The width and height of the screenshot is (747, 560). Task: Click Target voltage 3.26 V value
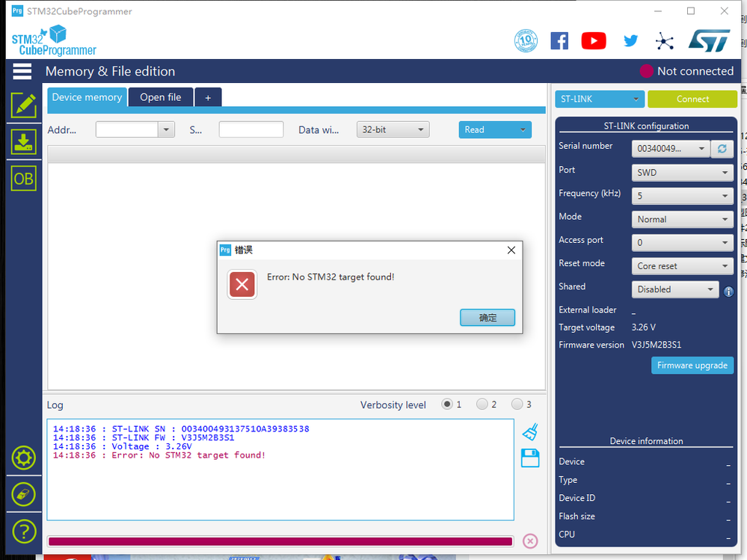click(644, 327)
